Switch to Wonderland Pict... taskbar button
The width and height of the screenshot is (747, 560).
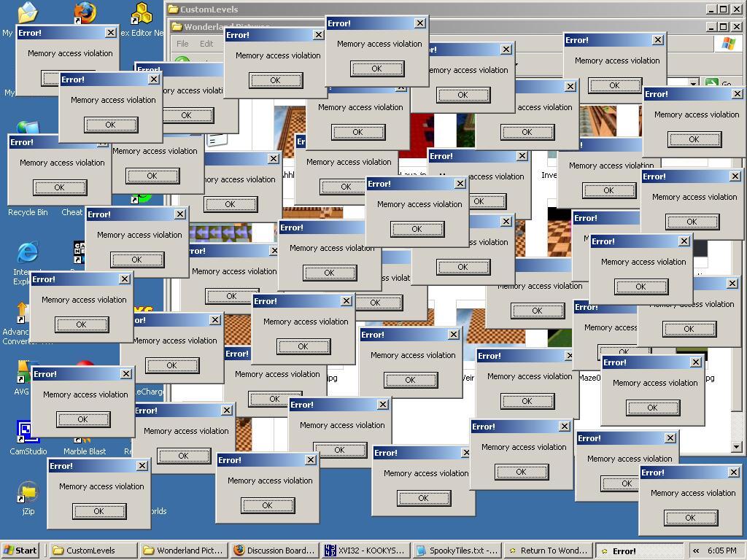[x=184, y=551]
